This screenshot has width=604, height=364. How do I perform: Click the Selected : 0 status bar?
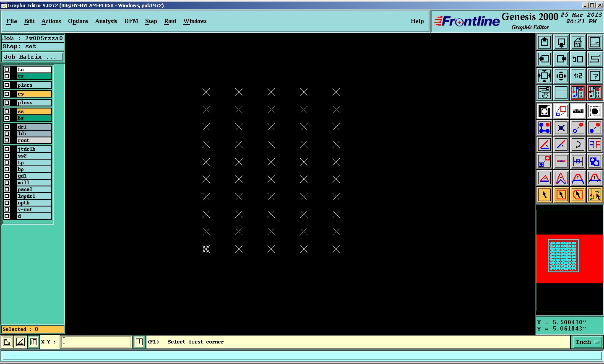pos(33,329)
